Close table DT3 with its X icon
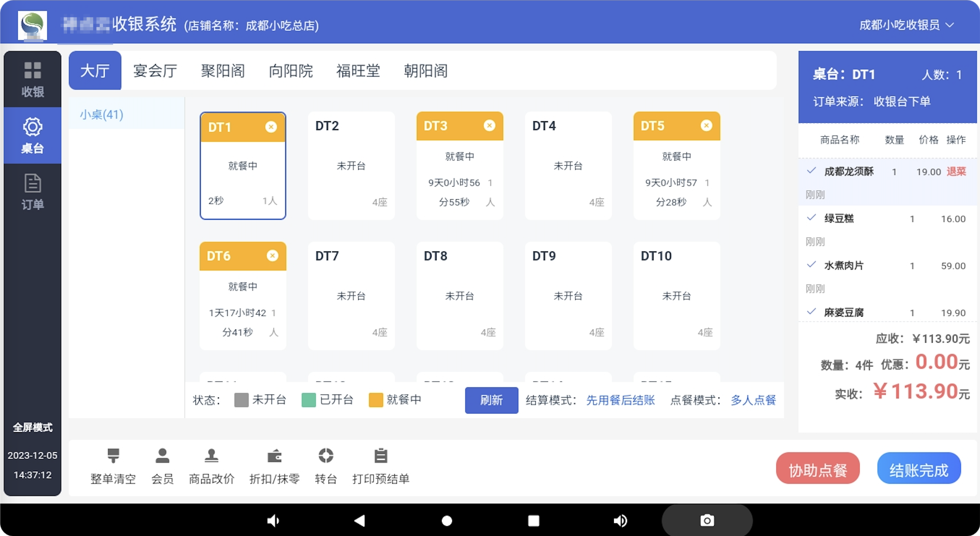980x536 pixels. pos(489,125)
